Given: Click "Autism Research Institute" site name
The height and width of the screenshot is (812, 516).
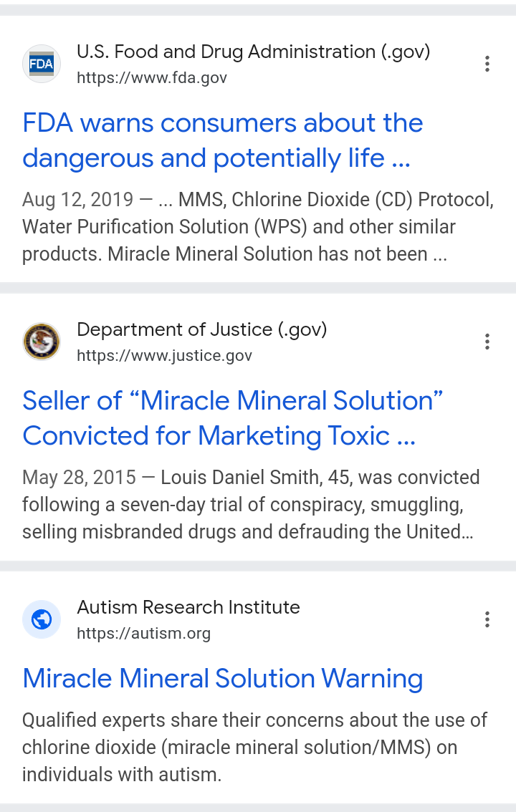Looking at the screenshot, I should click(188, 607).
